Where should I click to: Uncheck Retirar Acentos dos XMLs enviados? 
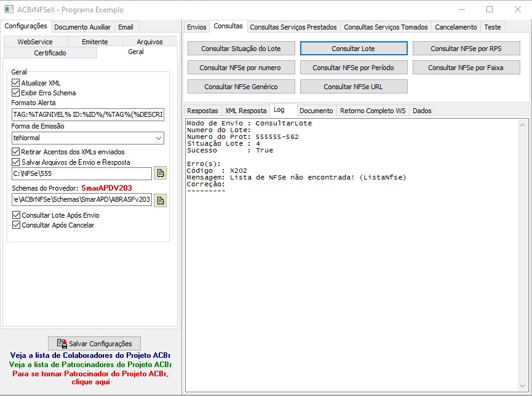click(x=15, y=152)
